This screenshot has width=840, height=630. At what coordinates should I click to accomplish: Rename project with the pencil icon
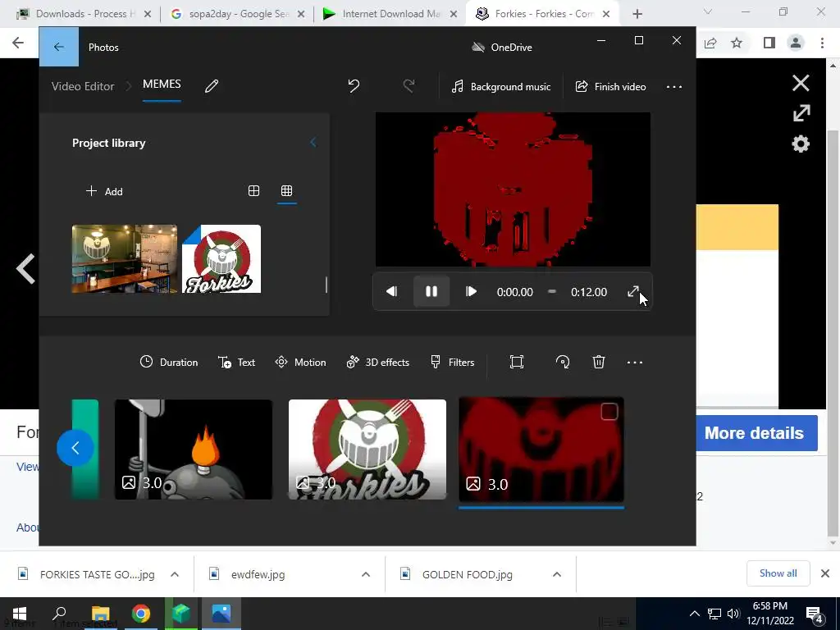pos(212,85)
